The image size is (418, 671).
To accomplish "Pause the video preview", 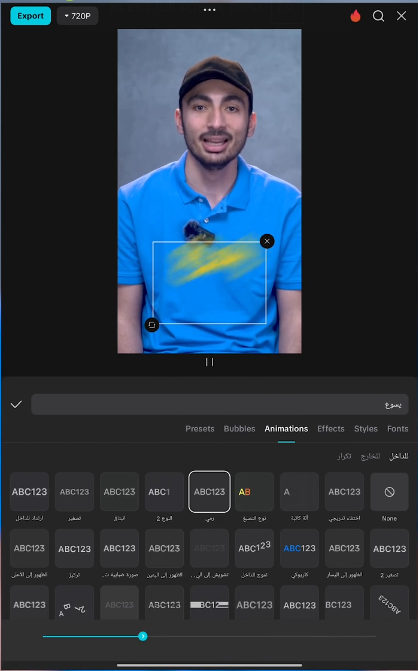I will pyautogui.click(x=209, y=362).
